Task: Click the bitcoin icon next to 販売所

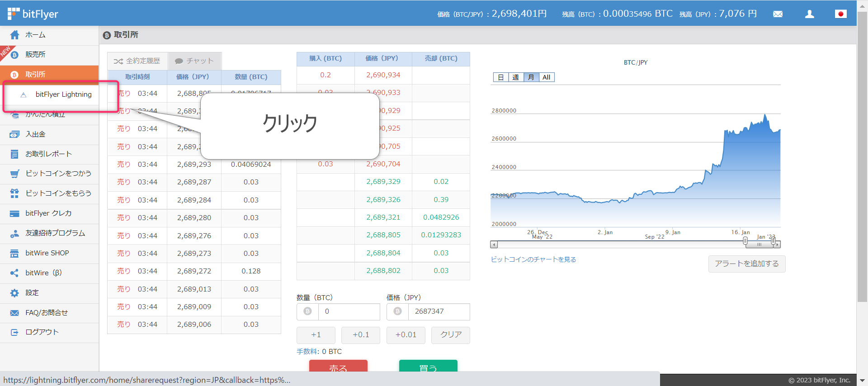Action: coord(14,55)
